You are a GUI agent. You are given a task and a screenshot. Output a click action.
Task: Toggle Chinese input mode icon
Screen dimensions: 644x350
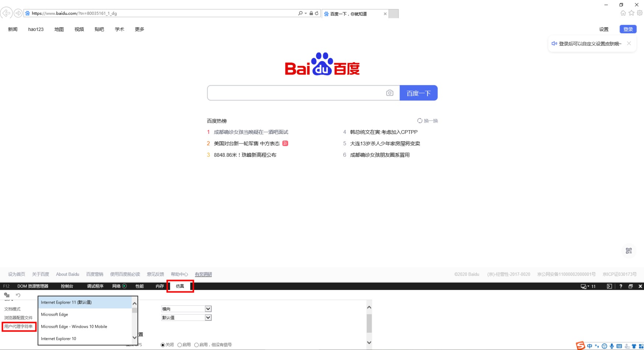590,346
